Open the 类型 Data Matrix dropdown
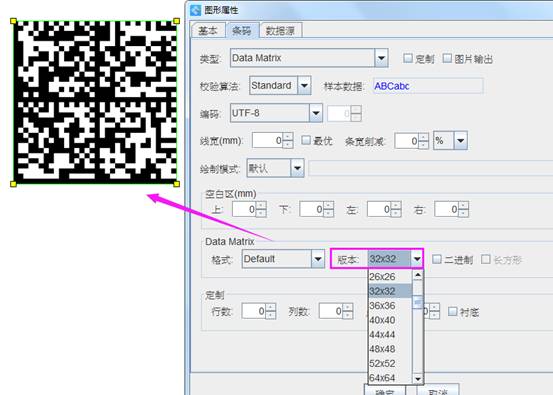The height and width of the screenshot is (395, 553). [381, 58]
